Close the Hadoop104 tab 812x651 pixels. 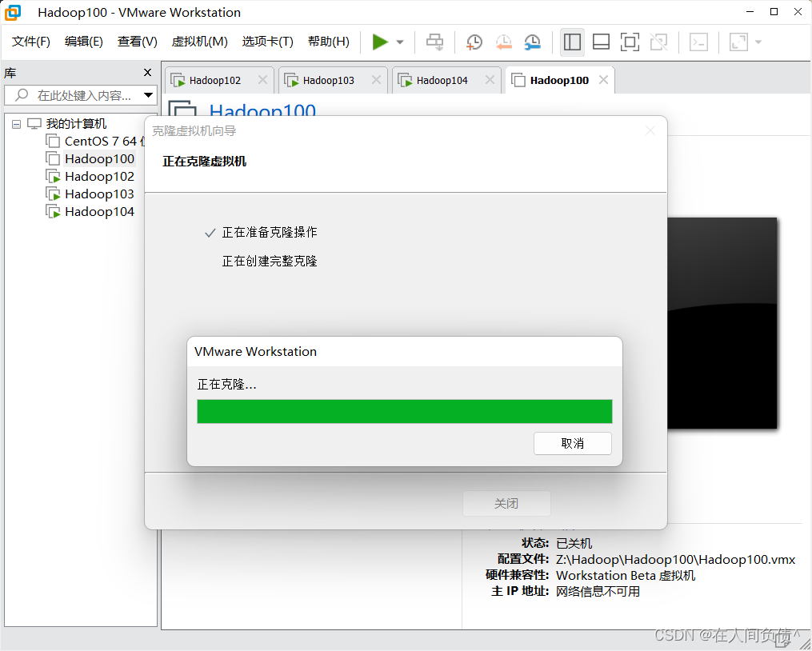(x=490, y=80)
